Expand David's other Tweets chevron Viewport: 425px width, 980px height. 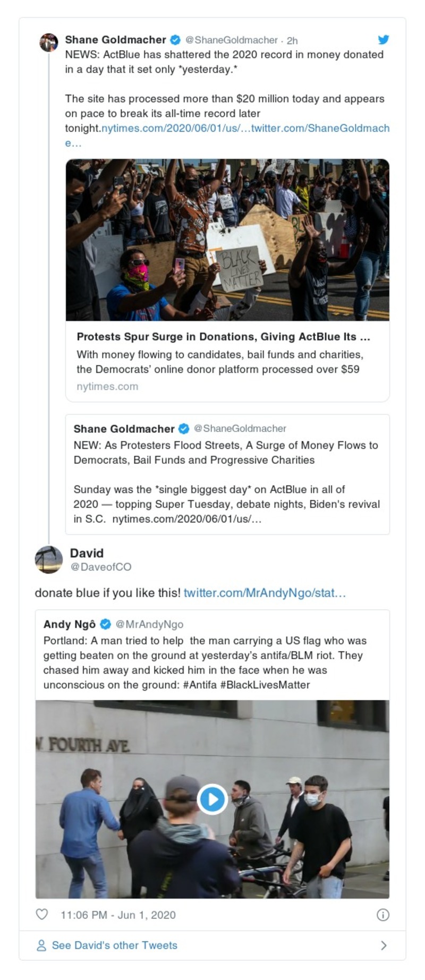point(384,945)
